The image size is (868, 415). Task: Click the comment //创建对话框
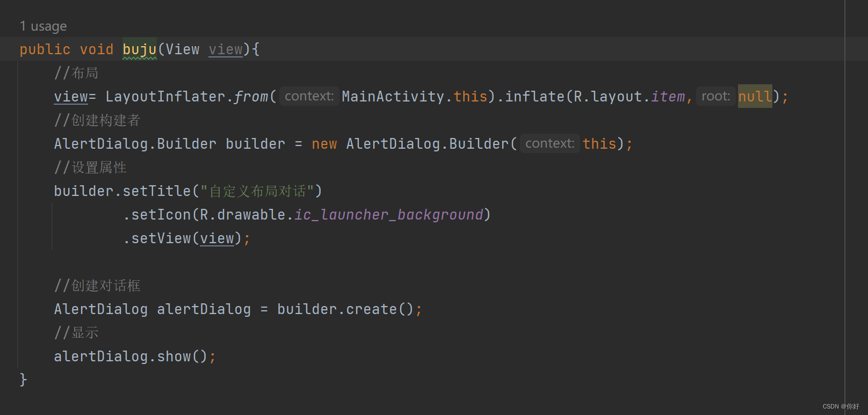(x=97, y=286)
